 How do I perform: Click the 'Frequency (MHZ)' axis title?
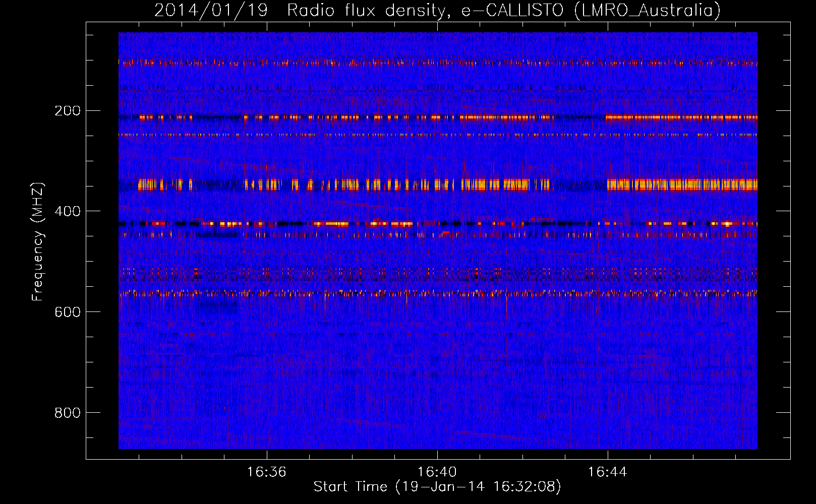(38, 241)
